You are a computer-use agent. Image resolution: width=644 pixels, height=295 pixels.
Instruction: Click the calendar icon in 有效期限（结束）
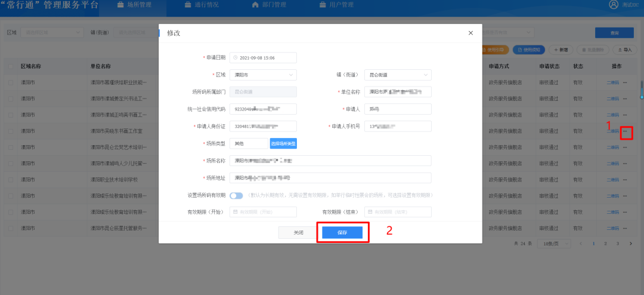[x=370, y=212]
